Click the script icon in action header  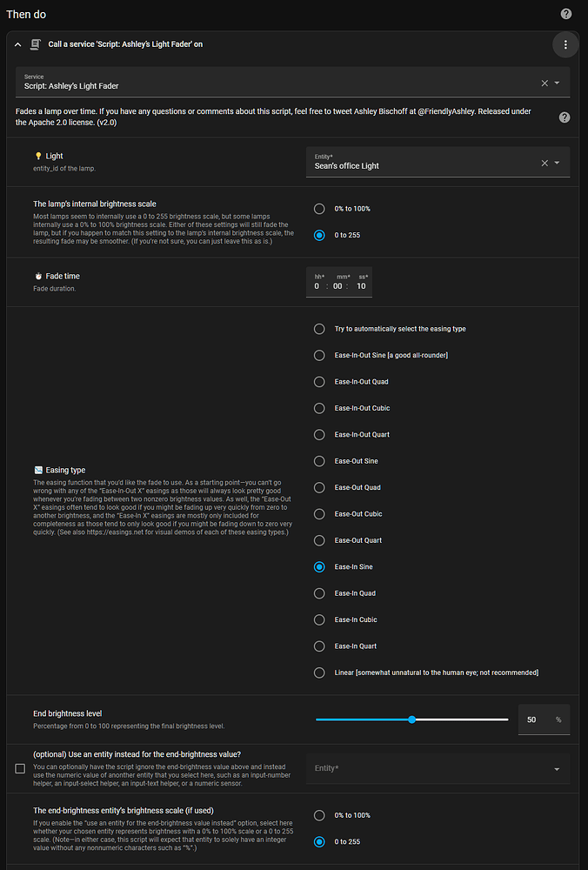coord(36,44)
